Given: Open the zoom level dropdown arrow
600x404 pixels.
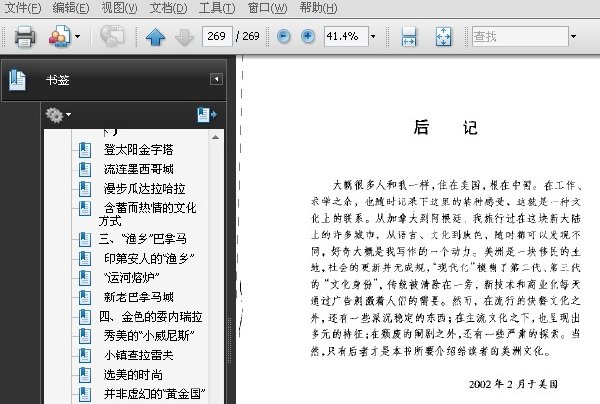Looking at the screenshot, I should pos(373,37).
